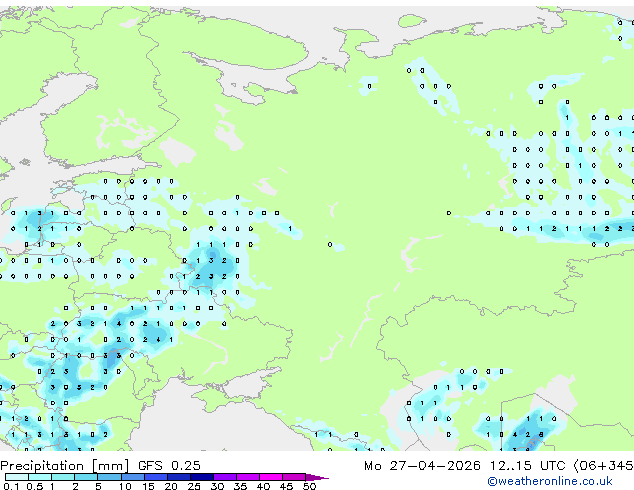Pick the 35–40 mm violet legend swatch
Image resolution: width=634 pixels, height=490 pixels.
pyautogui.click(x=248, y=477)
